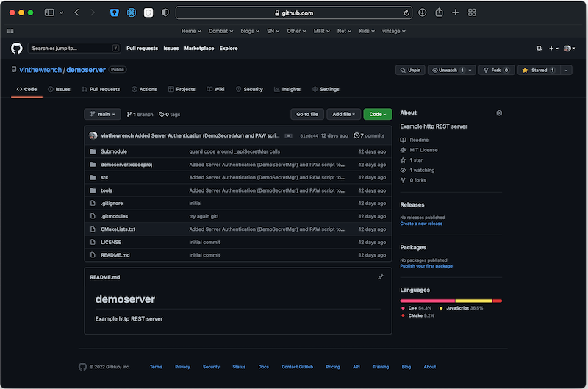Toggle the Safari sidebar button

tap(49, 13)
